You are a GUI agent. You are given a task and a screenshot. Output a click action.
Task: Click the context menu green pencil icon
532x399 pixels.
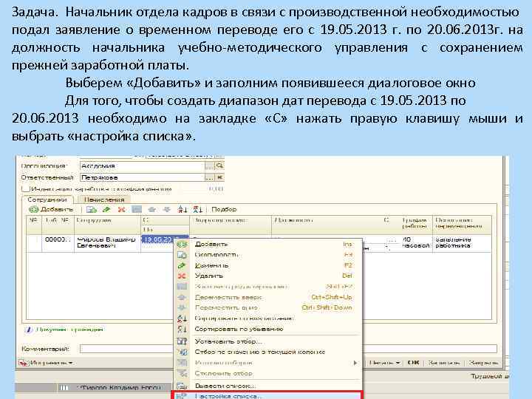tap(182, 265)
